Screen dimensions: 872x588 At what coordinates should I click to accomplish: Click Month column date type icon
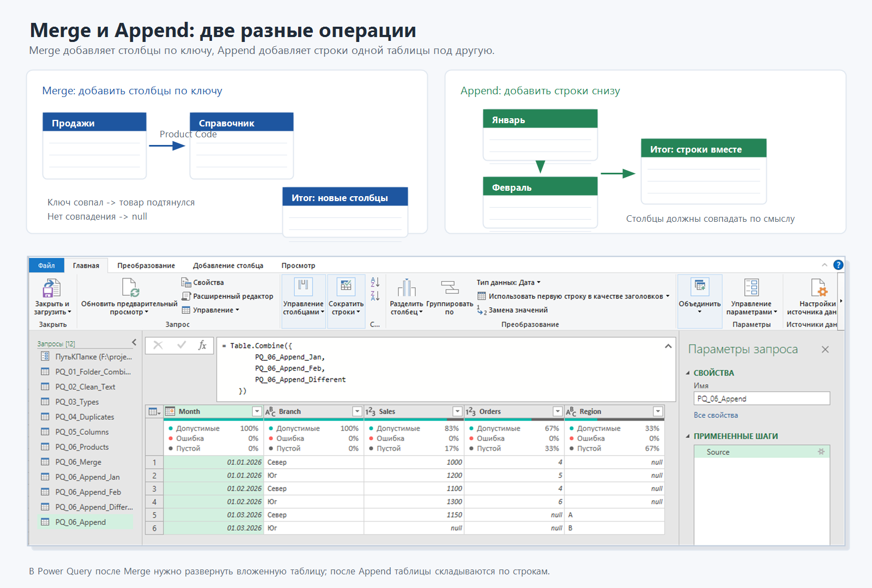pyautogui.click(x=170, y=411)
